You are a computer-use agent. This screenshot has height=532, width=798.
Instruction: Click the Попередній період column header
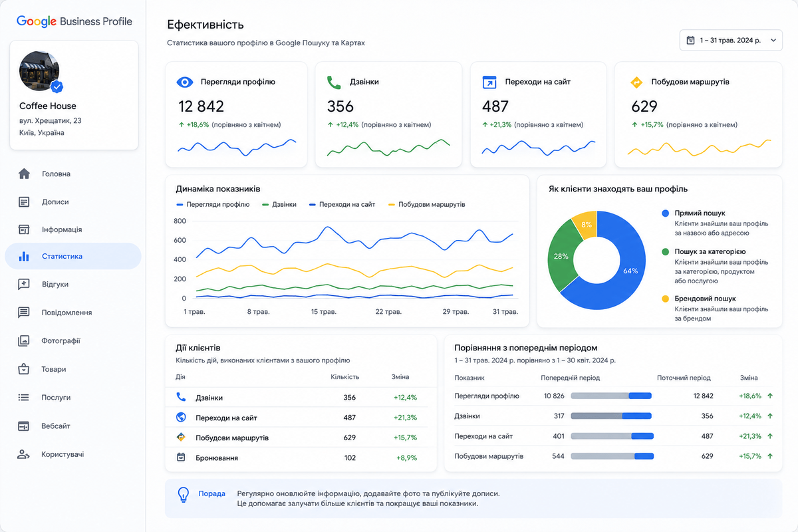tap(571, 378)
